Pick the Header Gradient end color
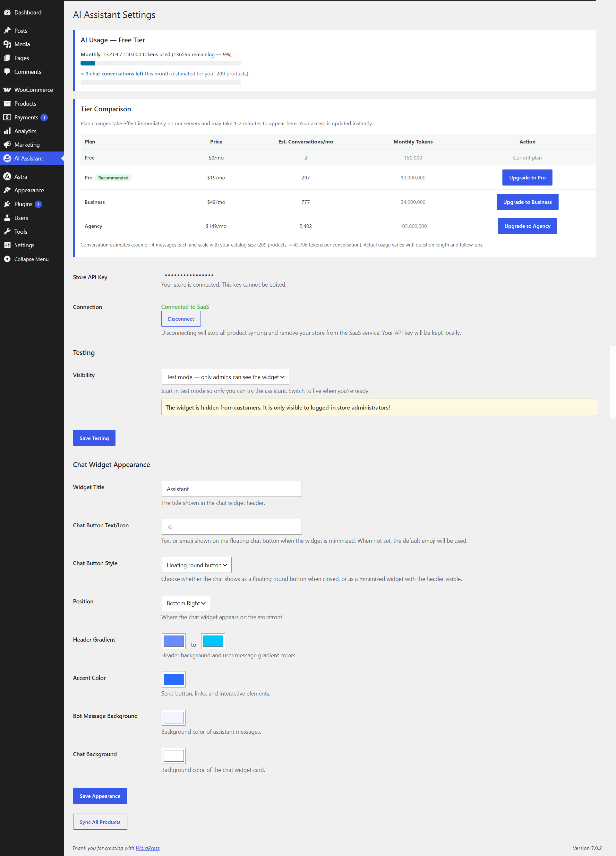This screenshot has height=856, width=616. (x=213, y=641)
